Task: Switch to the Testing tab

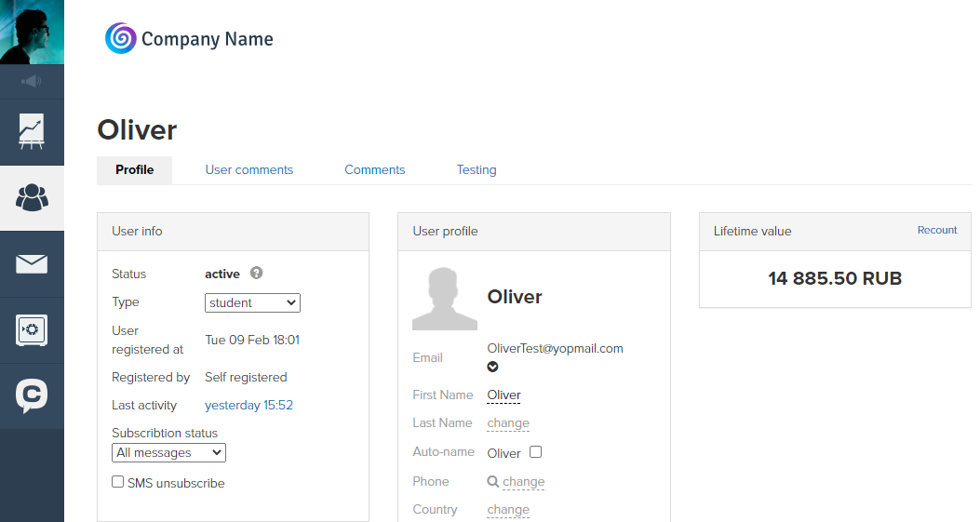Action: click(x=476, y=169)
